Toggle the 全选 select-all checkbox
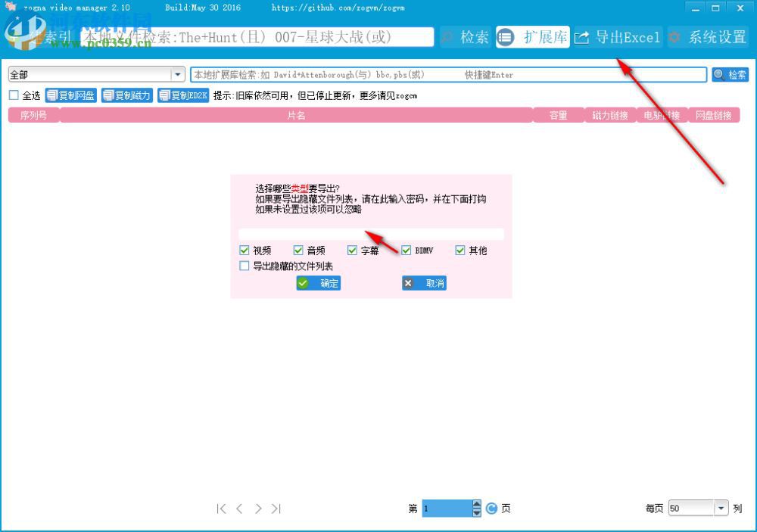 [13, 95]
